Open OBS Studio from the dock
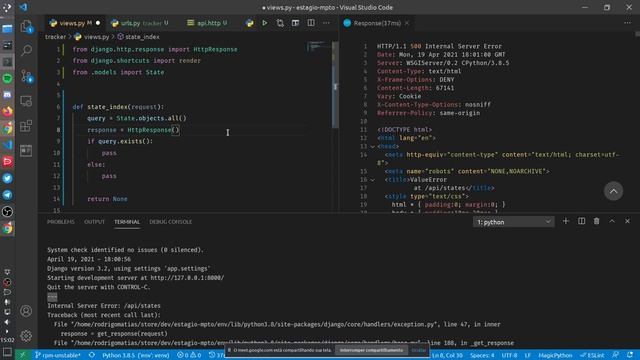This screenshot has width=640, height=360. click(7, 211)
